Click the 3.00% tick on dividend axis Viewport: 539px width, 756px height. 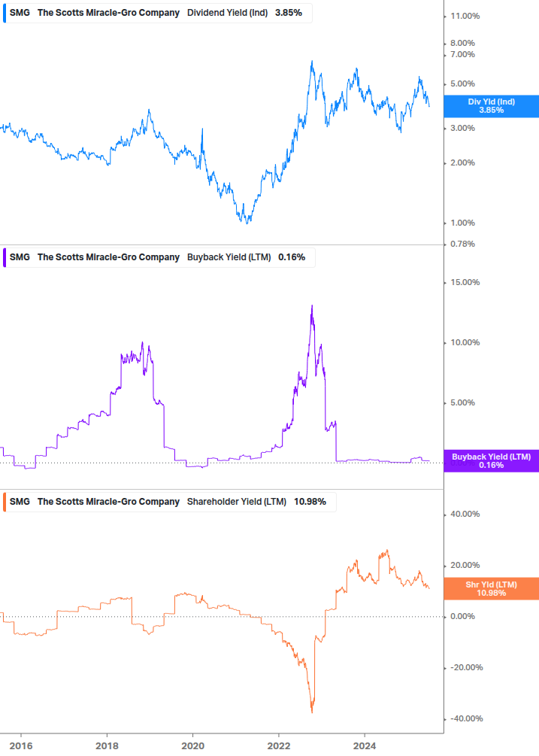coord(462,128)
